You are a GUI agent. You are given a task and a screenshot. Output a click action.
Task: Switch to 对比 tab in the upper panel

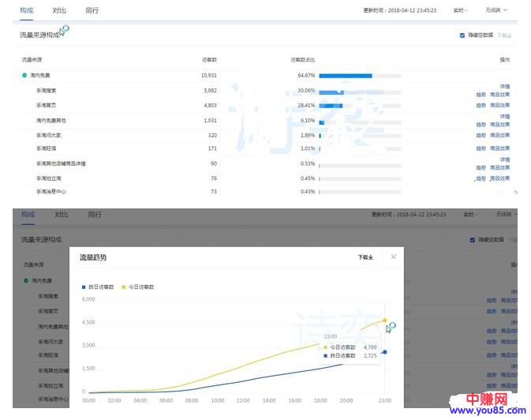(60, 10)
